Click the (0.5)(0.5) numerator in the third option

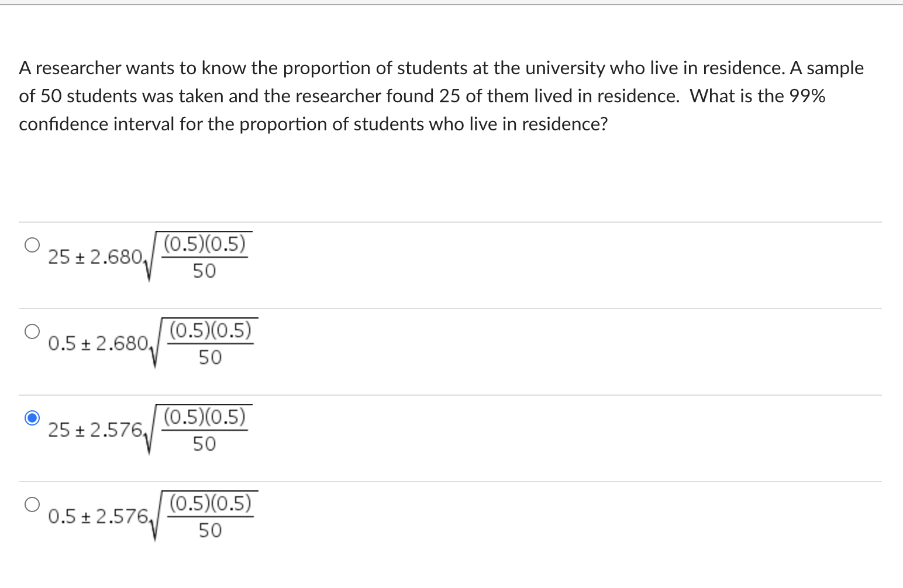pyautogui.click(x=205, y=417)
